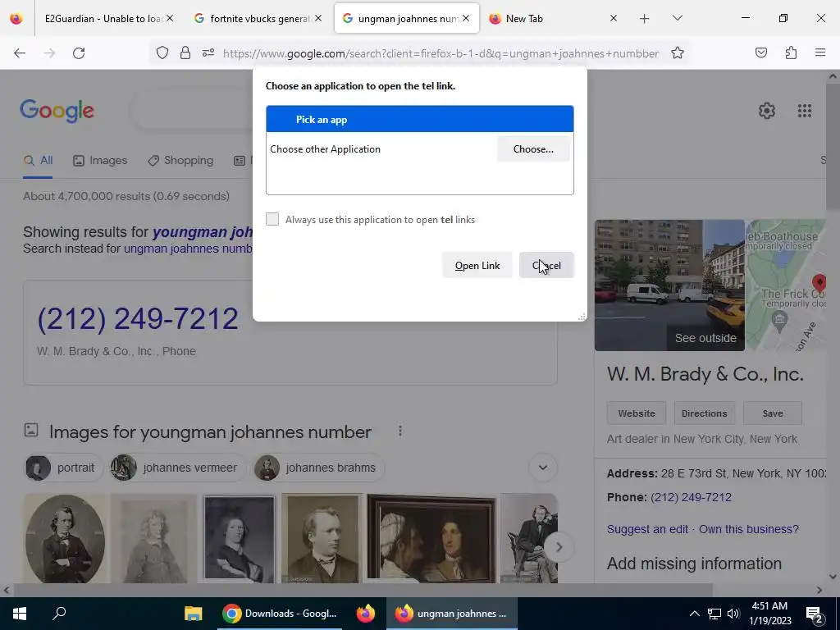Screen dimensions: 840x630
Task: Open the map thumbnail near The Frick
Action: click(x=786, y=285)
